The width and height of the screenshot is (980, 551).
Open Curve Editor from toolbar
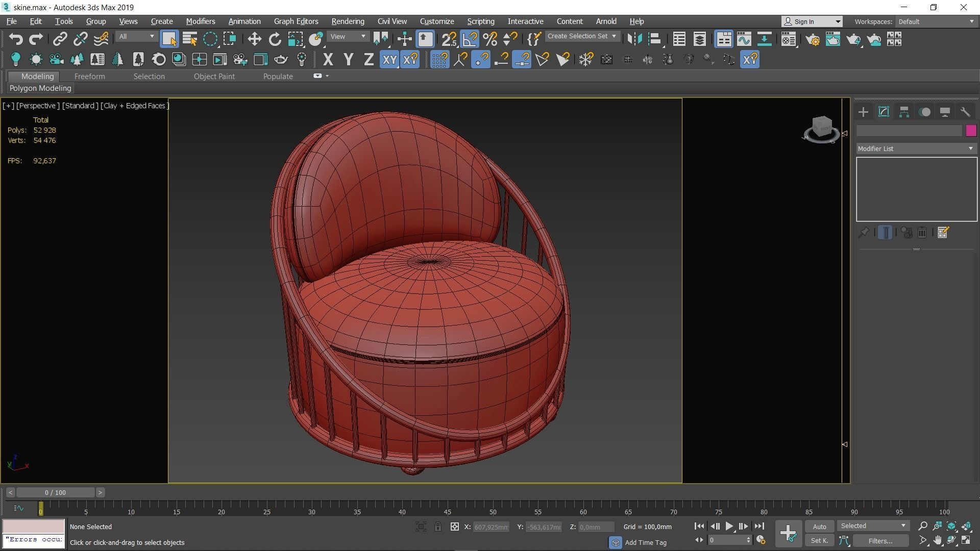[744, 39]
